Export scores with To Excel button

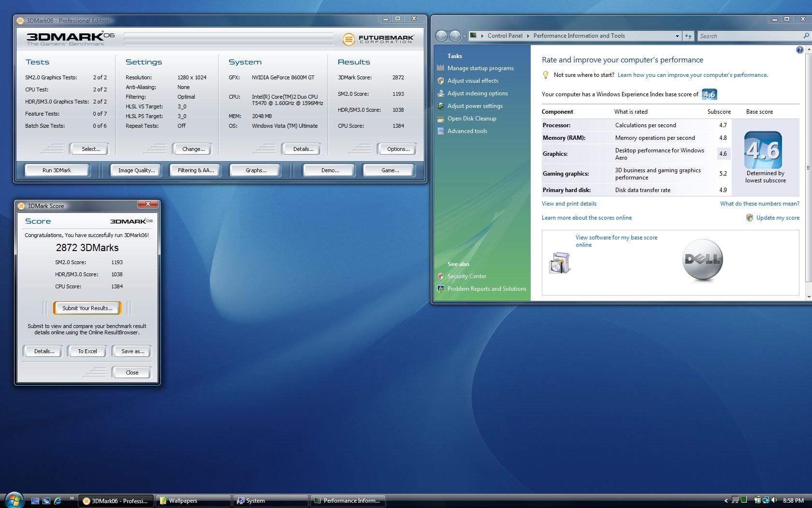(87, 351)
